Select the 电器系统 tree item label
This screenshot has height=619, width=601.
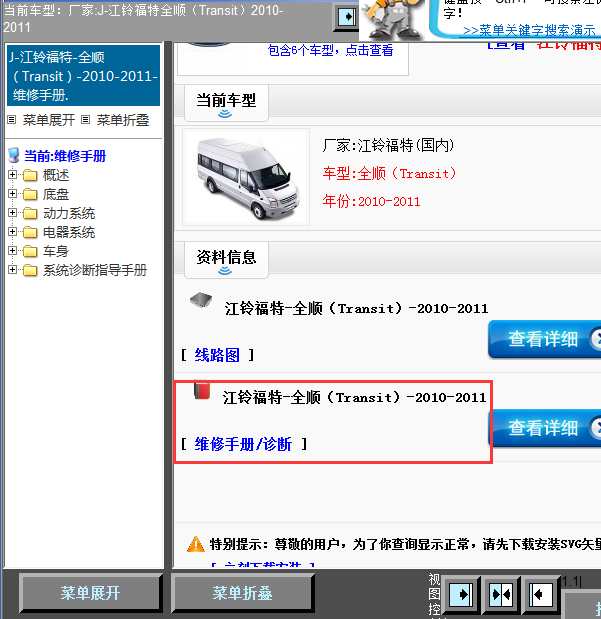click(x=69, y=232)
